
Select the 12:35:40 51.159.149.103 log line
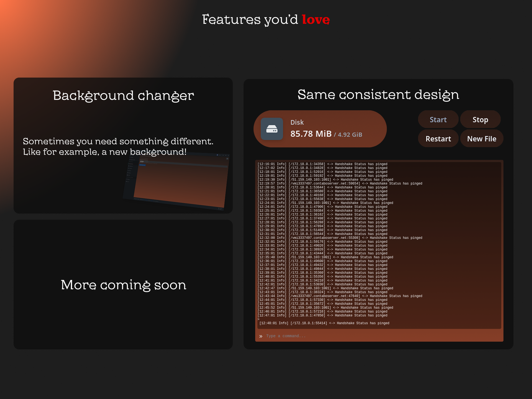[325, 257]
